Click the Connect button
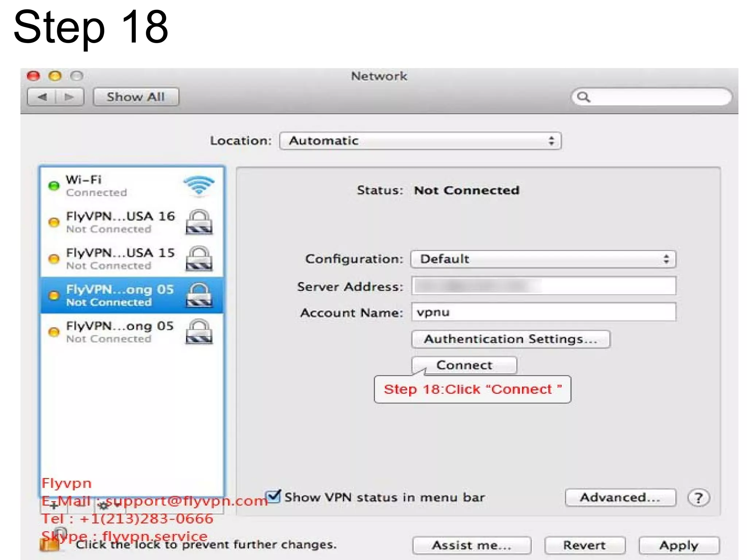This screenshot has width=747, height=560. tap(464, 365)
